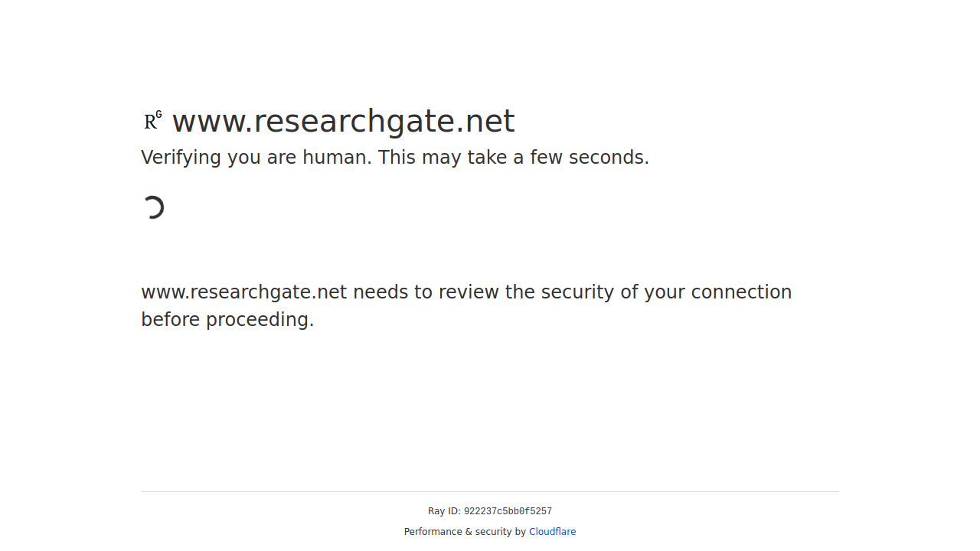The image size is (980, 551).
Task: Click the 'needs to review the security' paragraph
Action: 466,306
